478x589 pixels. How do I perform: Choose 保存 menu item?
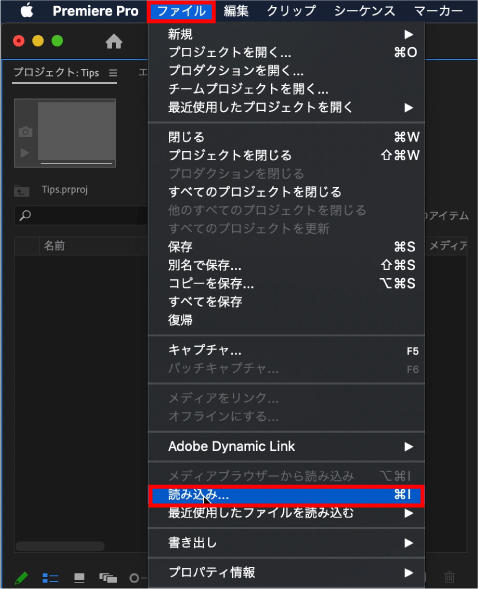286,247
